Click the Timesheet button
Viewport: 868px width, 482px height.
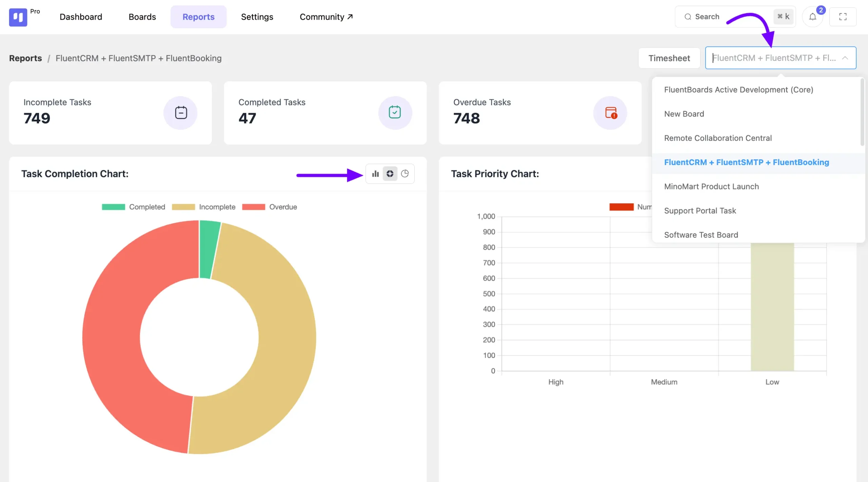pyautogui.click(x=669, y=58)
